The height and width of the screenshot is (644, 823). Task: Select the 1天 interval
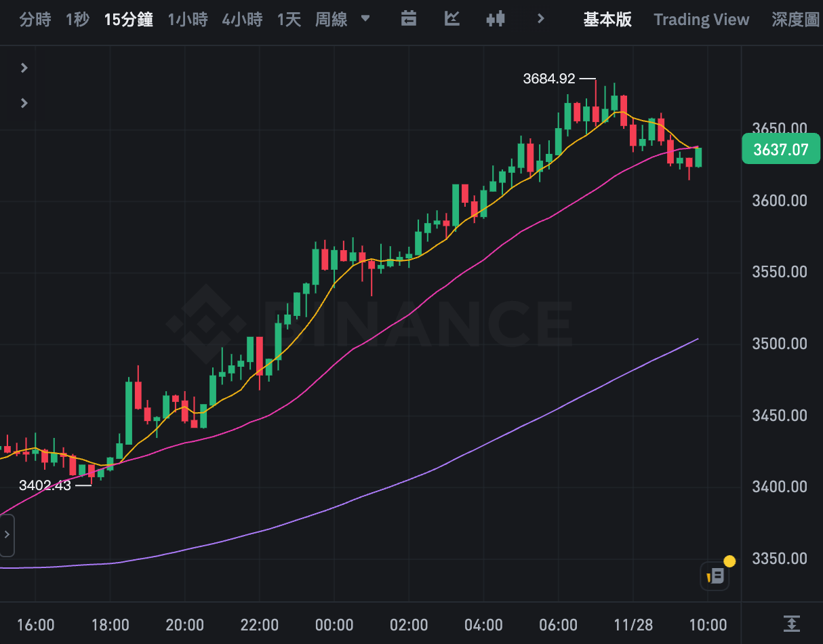coord(289,20)
